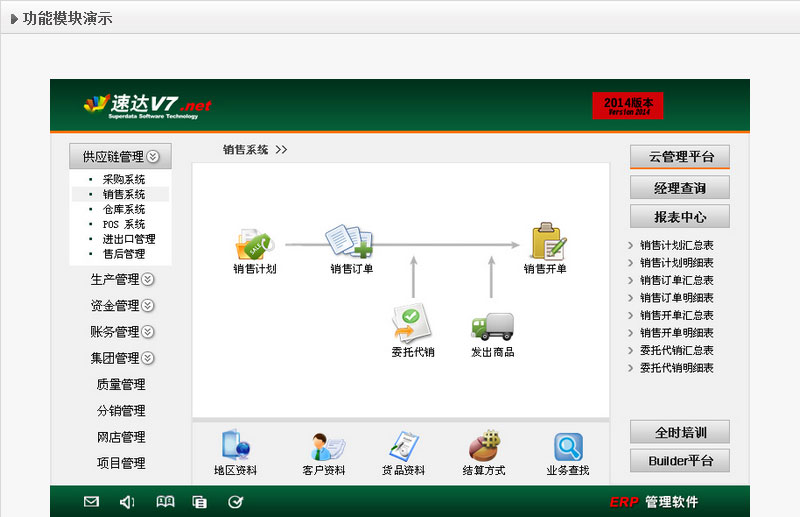Click the 云管理平台 button
The width and height of the screenshot is (800, 517).
click(x=679, y=157)
